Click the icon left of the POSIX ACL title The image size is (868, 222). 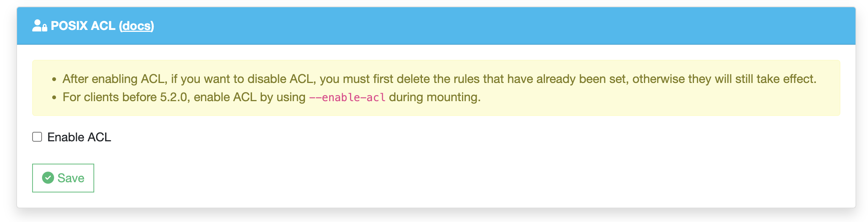tap(39, 26)
